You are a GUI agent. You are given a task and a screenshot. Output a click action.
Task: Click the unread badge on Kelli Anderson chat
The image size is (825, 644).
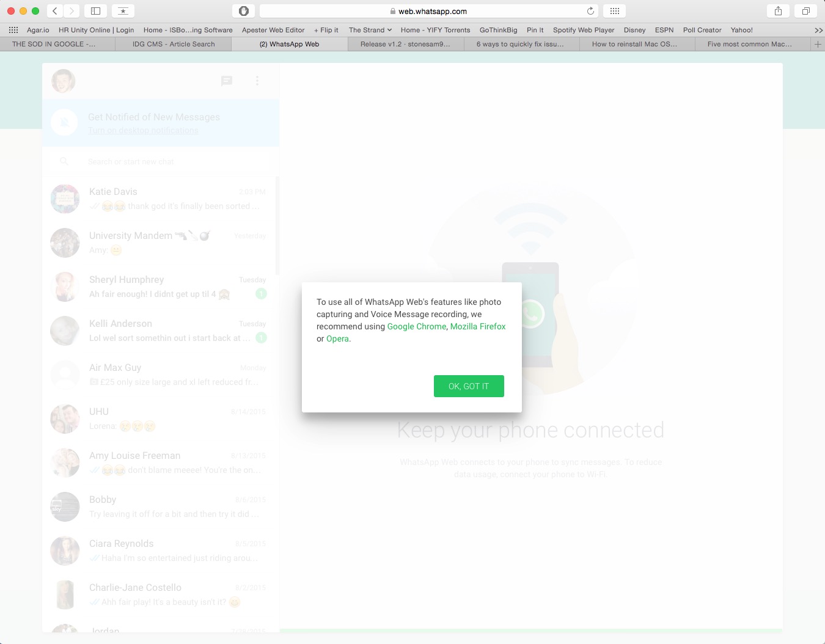point(261,338)
